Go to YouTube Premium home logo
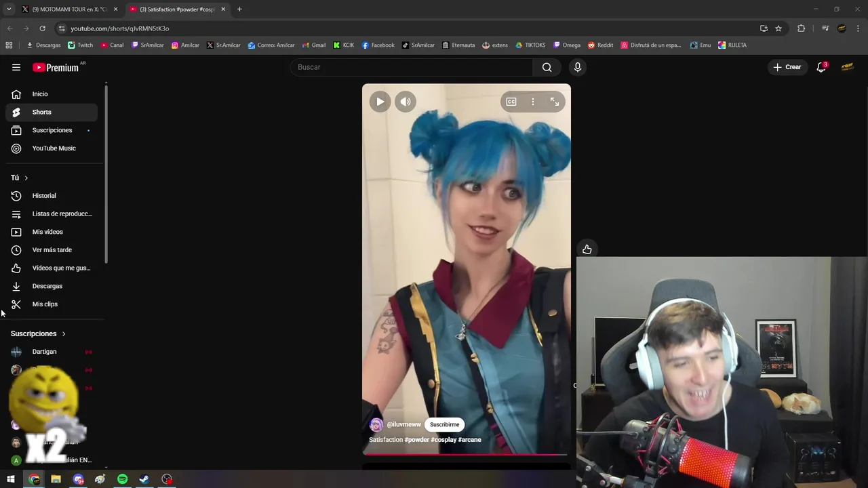 [56, 67]
